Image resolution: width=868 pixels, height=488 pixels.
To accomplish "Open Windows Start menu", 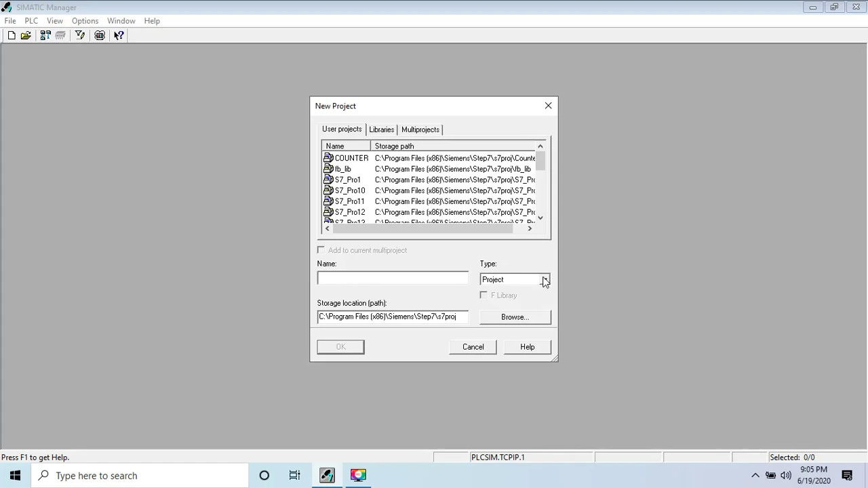I will coord(15,475).
